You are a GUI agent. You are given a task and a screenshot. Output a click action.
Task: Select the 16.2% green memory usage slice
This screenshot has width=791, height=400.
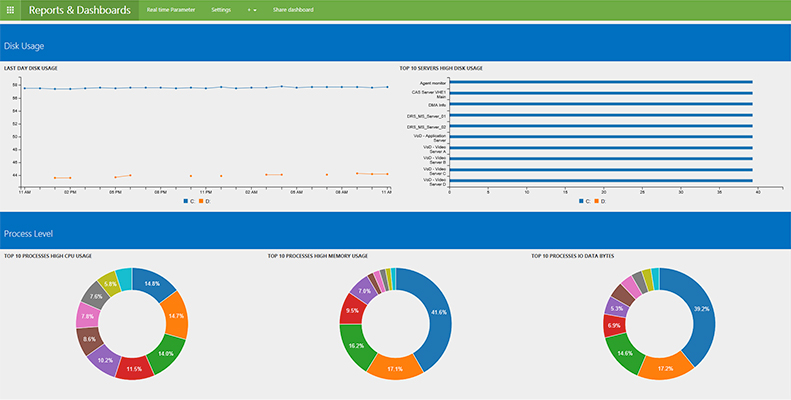tap(357, 346)
